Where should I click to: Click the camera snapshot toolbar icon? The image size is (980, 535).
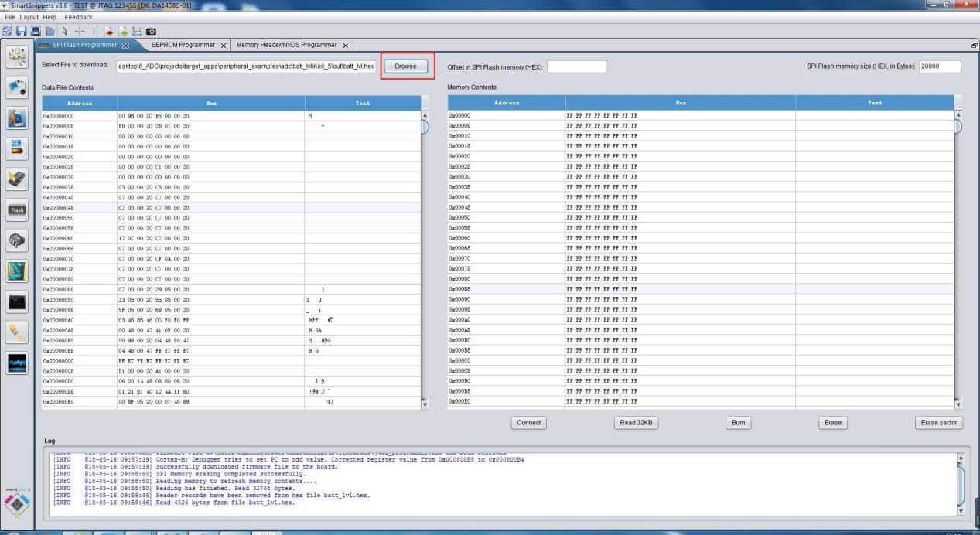151,32
